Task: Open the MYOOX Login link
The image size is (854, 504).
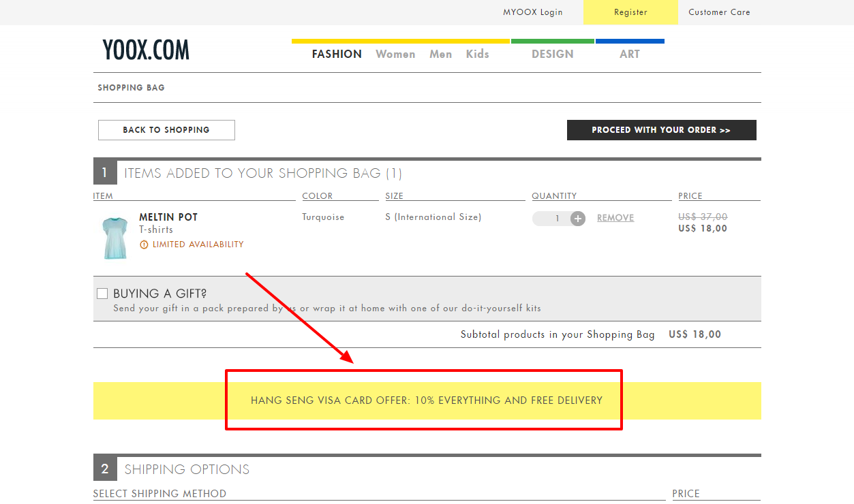Action: (x=533, y=12)
